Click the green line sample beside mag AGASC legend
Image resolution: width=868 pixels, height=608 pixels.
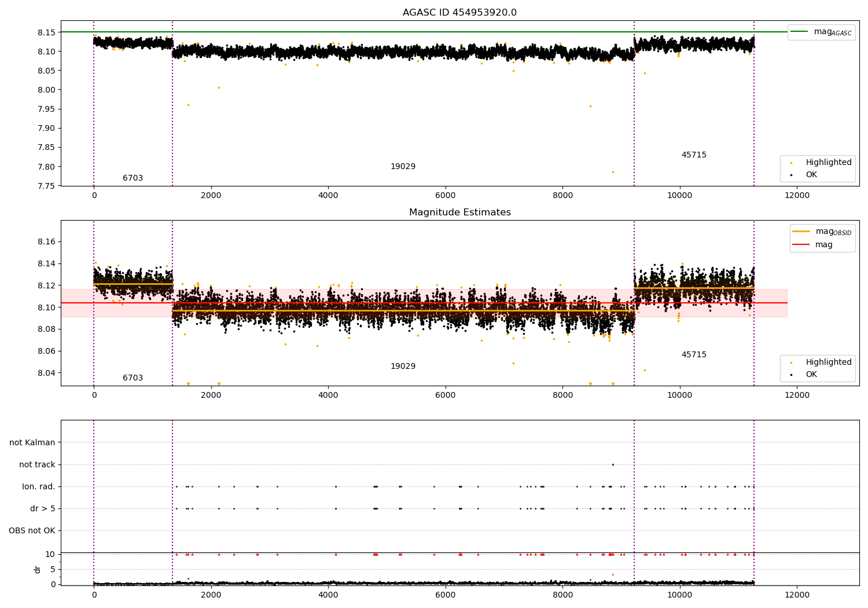click(800, 31)
